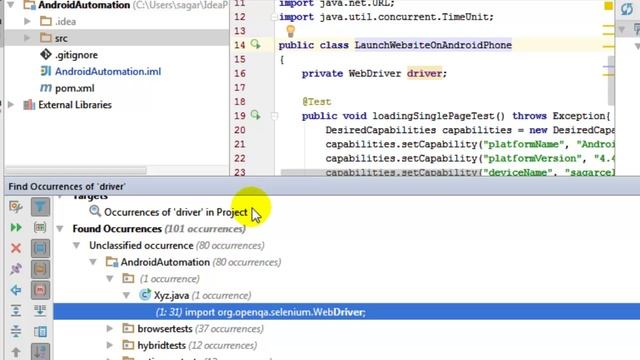The height and width of the screenshot is (360, 640).
Task: Click the refresh icon in right panel
Action: (x=627, y=9)
